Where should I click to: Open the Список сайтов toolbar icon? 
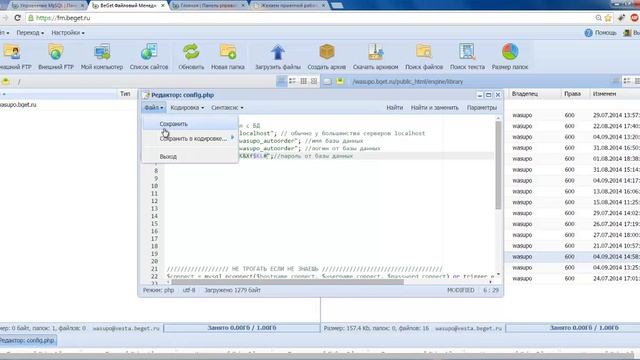(x=149, y=52)
